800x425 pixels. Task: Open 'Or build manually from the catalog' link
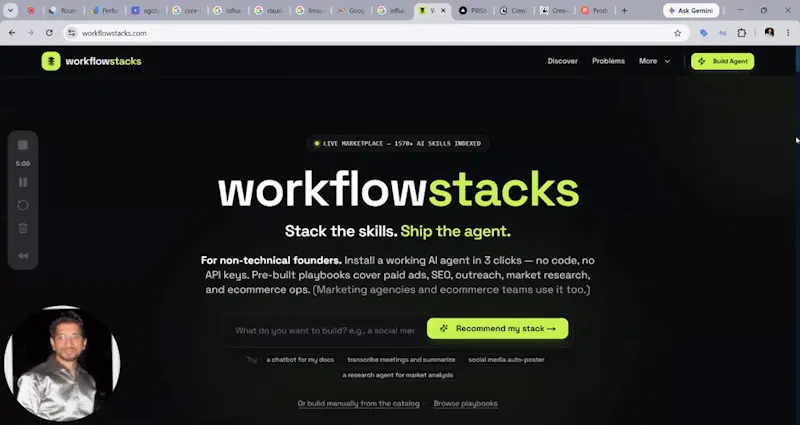point(359,404)
